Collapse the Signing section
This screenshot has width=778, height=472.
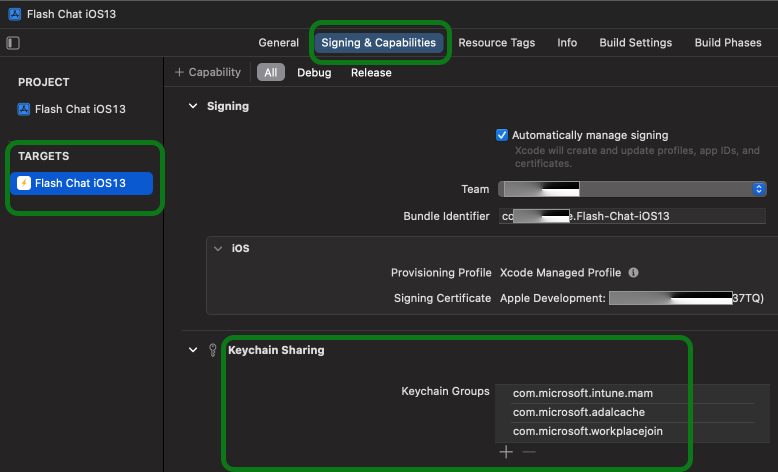point(193,106)
